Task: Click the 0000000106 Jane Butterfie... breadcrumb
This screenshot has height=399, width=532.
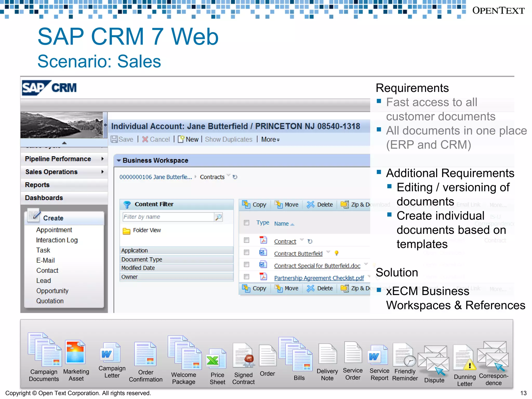Action: (156, 177)
